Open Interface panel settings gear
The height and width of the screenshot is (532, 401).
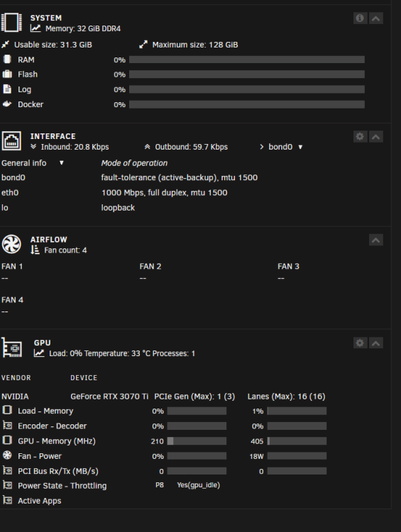(360, 136)
